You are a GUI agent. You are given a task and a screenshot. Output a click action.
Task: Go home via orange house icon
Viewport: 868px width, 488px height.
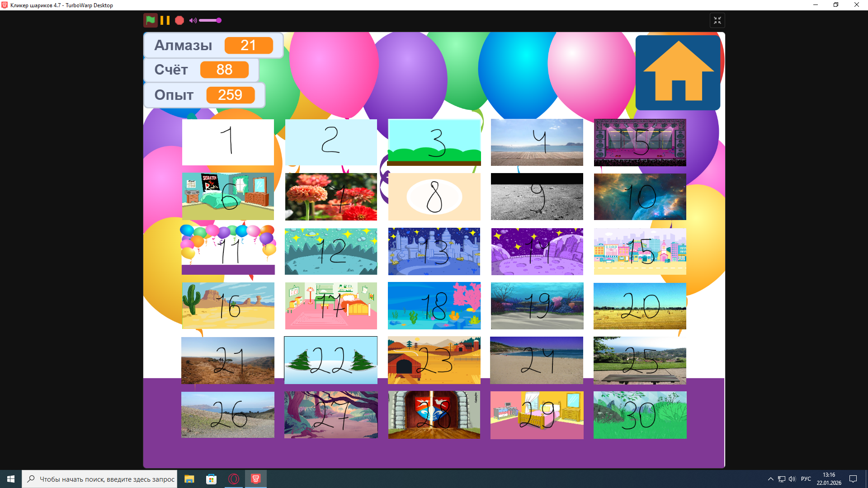678,72
